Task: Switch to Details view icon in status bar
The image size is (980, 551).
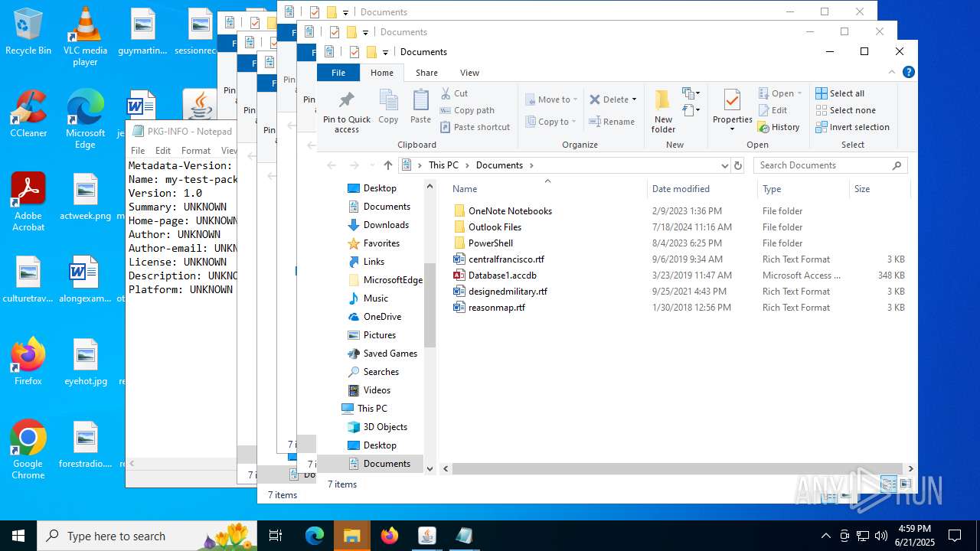Action: click(888, 484)
